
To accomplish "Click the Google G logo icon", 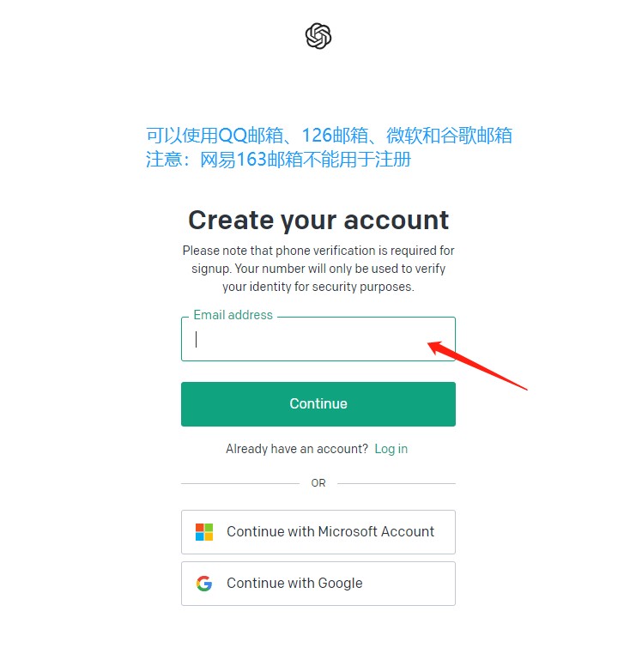I will [x=204, y=584].
